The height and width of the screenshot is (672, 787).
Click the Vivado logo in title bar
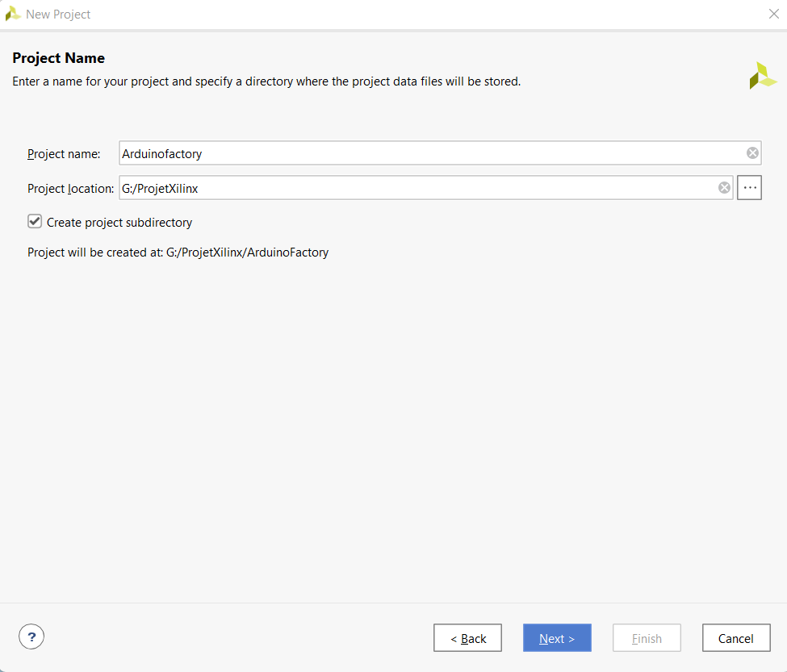pyautogui.click(x=13, y=14)
